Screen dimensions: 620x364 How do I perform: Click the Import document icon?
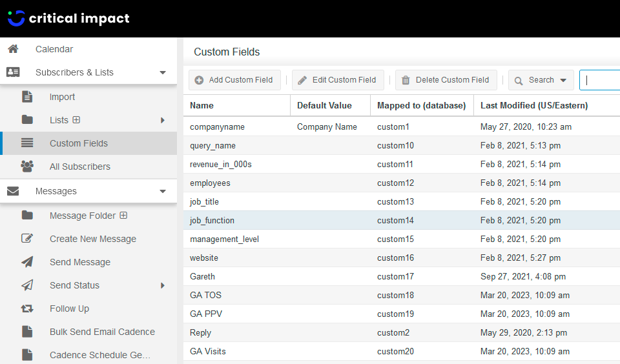(27, 96)
